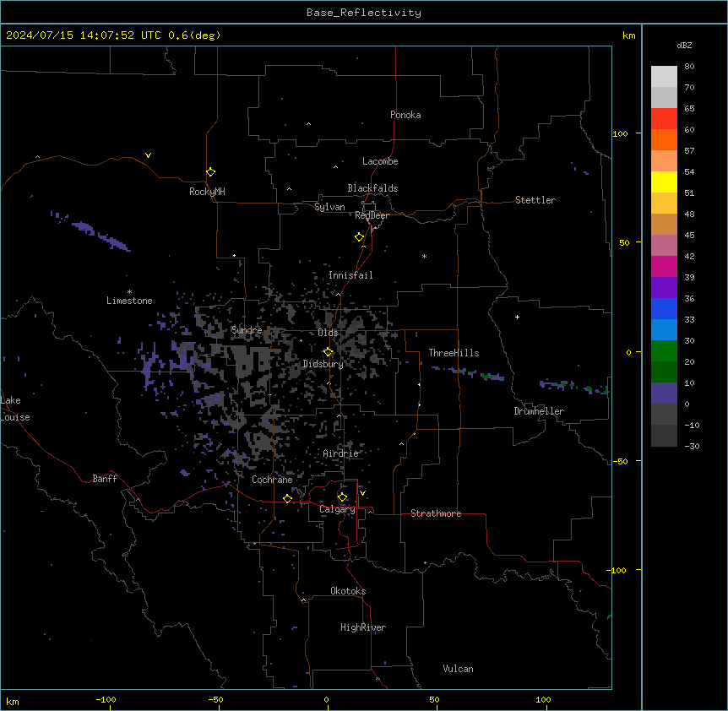Click the Lake Louise label
The height and width of the screenshot is (711, 728).
[14, 409]
